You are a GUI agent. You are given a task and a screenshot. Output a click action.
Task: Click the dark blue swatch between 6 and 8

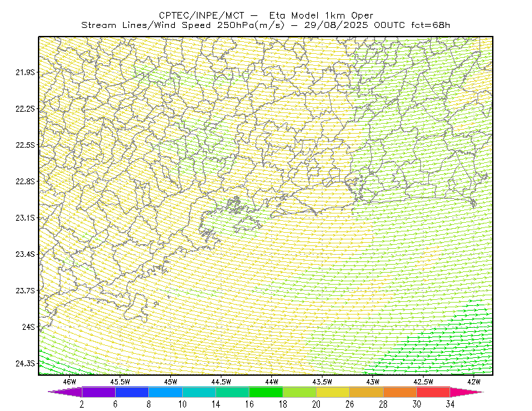tap(132, 392)
